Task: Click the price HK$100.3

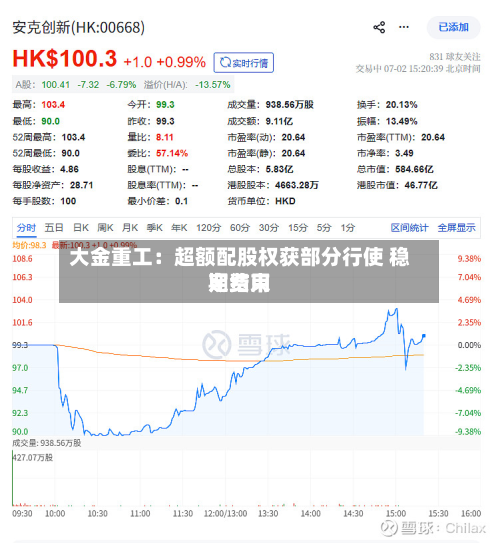Action: coord(65,59)
